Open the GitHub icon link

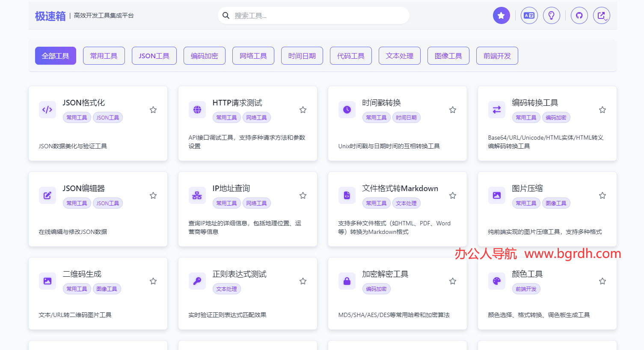[x=579, y=16]
